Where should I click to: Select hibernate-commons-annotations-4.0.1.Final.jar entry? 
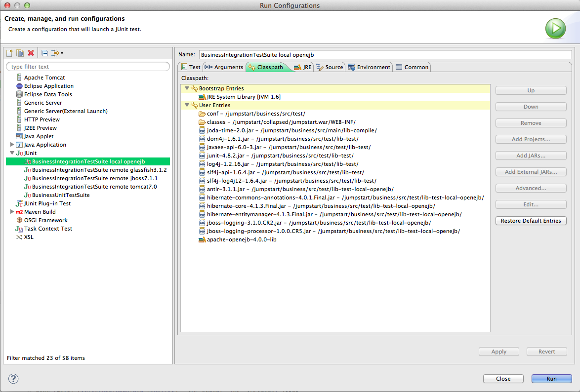tap(341, 197)
